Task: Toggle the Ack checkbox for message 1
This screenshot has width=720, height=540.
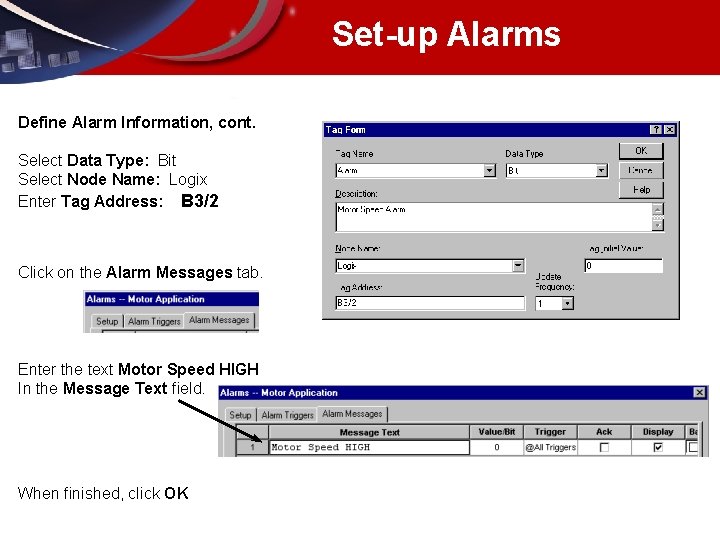Action: [x=604, y=447]
